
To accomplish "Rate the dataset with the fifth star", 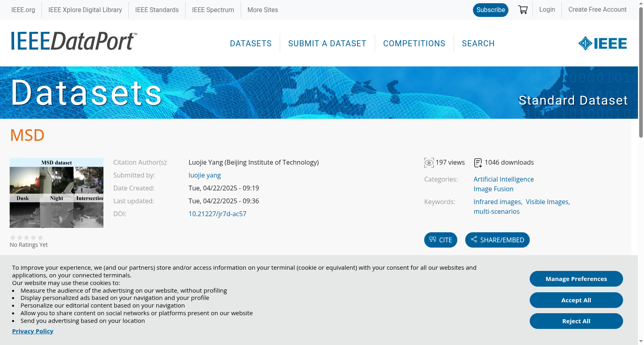I will pyautogui.click(x=40, y=238).
